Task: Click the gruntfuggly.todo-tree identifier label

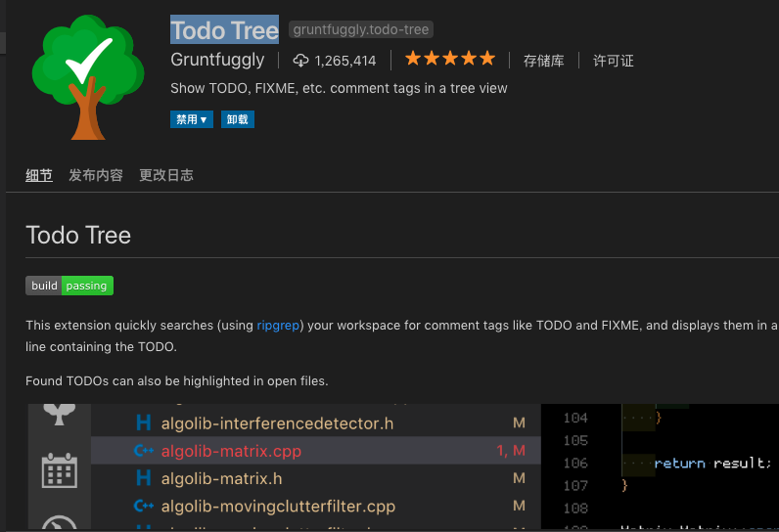Action: (361, 29)
